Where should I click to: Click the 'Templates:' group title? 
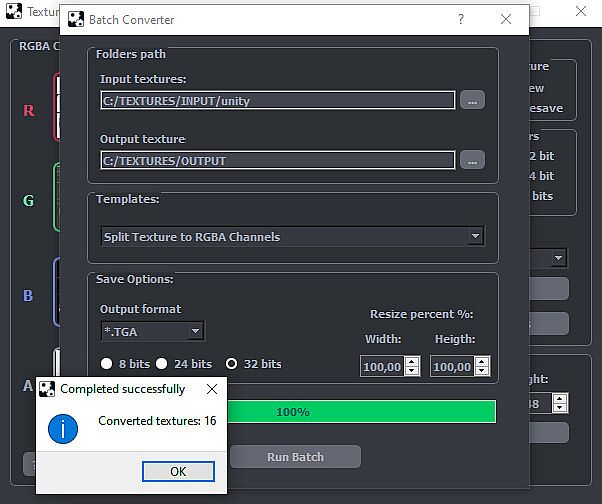(127, 199)
